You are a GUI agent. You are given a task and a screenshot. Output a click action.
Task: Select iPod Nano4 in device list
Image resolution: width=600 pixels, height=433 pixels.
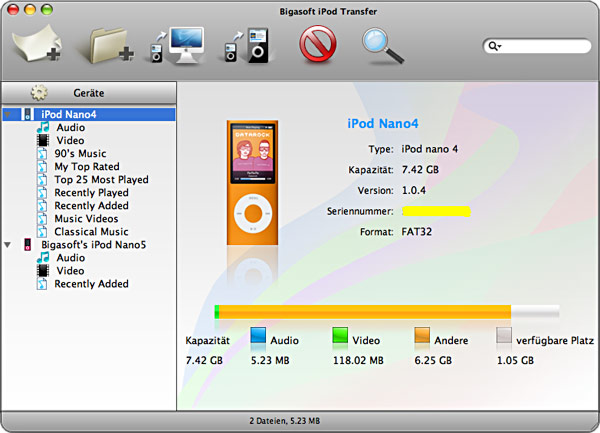pyautogui.click(x=69, y=114)
